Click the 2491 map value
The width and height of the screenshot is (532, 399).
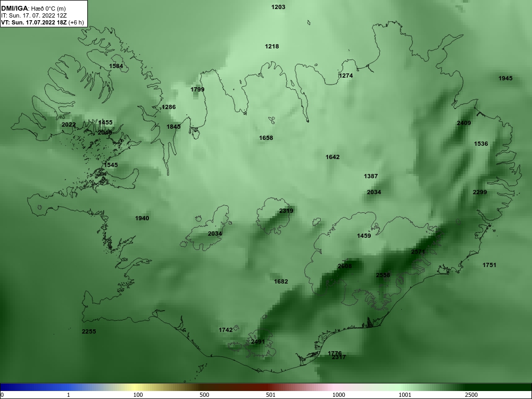(257, 342)
